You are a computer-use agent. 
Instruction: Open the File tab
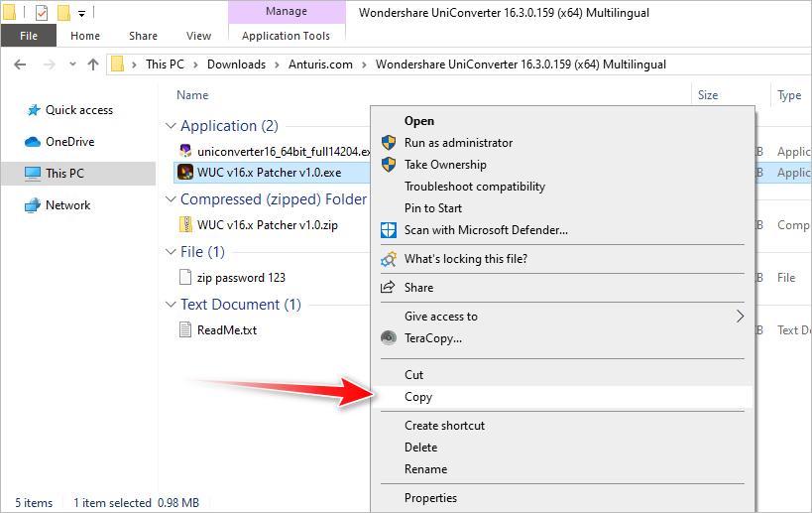29,36
